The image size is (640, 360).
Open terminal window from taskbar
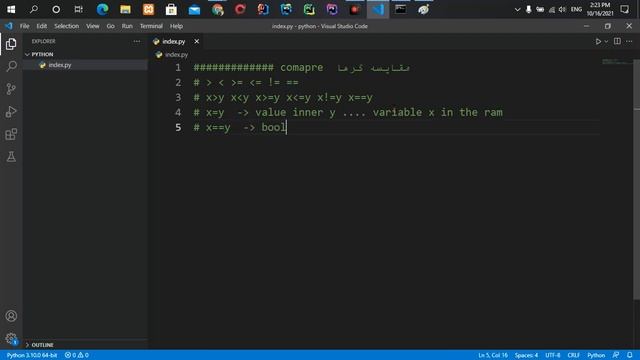[400, 9]
